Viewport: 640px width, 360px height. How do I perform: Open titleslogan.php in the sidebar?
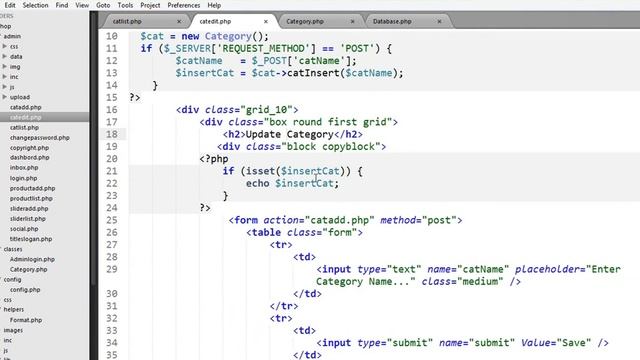click(x=31, y=239)
